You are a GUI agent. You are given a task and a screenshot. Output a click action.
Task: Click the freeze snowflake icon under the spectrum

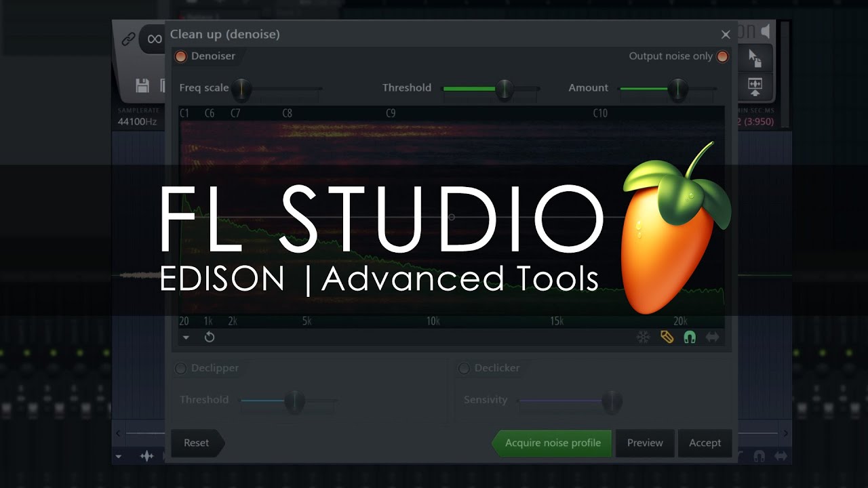tap(643, 337)
